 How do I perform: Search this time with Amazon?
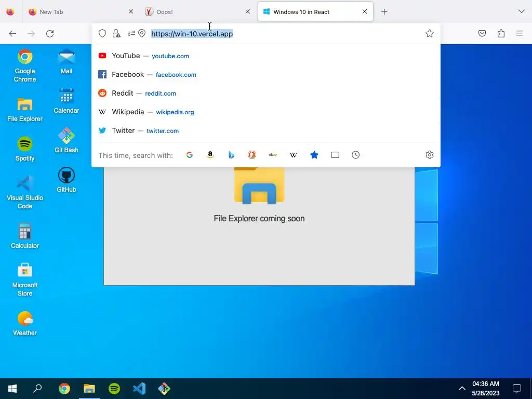210,155
